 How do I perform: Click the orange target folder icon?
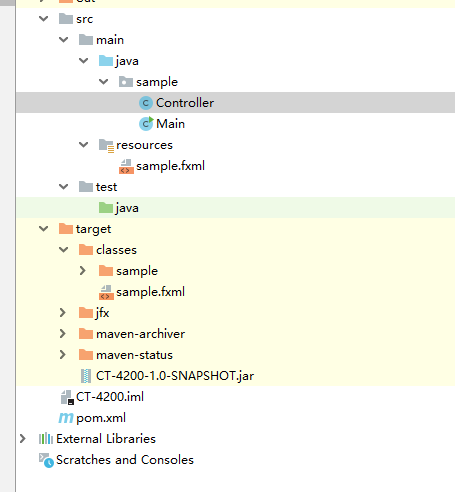pyautogui.click(x=66, y=229)
